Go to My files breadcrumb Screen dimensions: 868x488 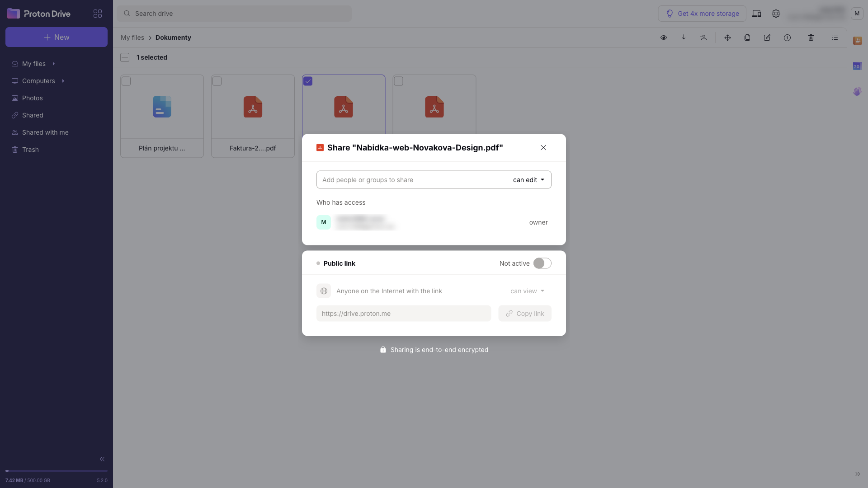click(x=132, y=38)
